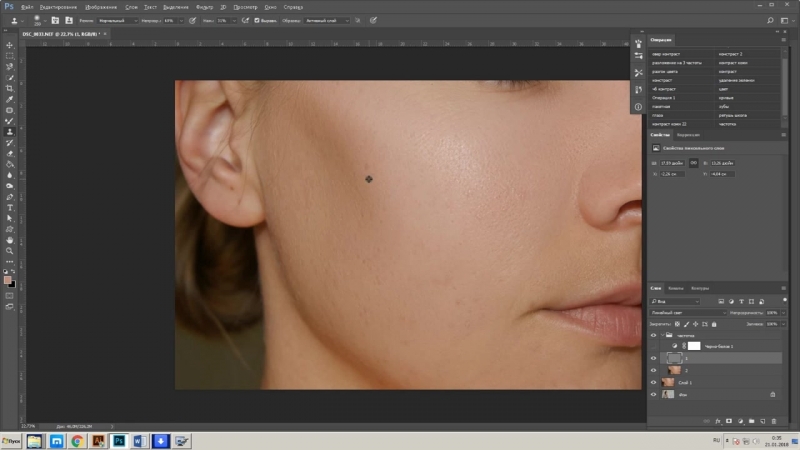Screen dimensions: 800x450
Task: Click the foreground color swatch
Action: tap(8, 281)
